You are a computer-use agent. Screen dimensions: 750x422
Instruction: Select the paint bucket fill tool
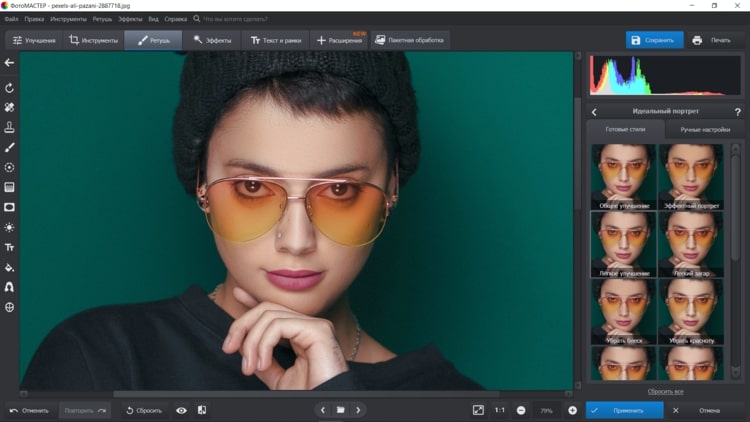(9, 267)
